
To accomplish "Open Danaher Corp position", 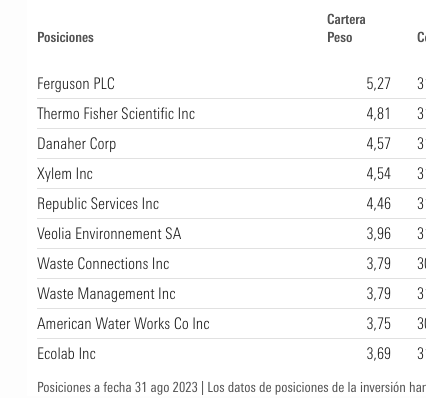I will pos(77,144).
